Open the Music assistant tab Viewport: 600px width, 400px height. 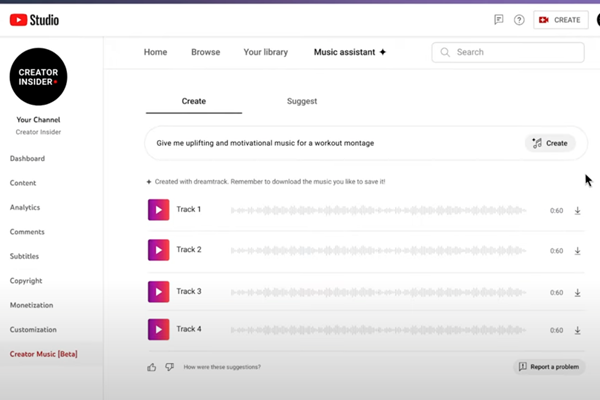pyautogui.click(x=349, y=52)
